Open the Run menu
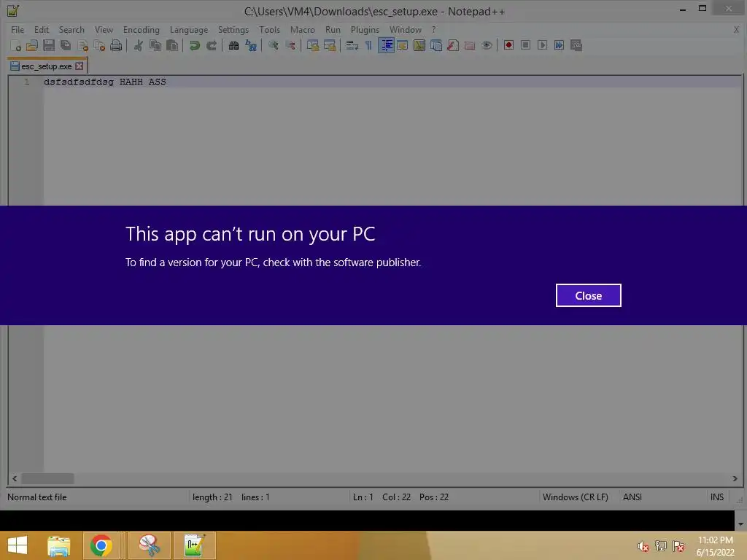Image resolution: width=747 pixels, height=560 pixels. point(333,29)
